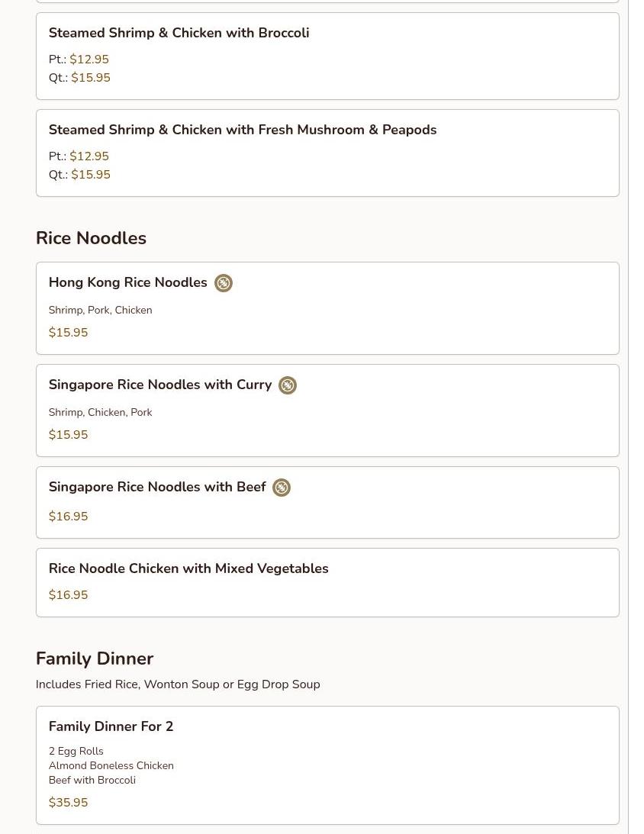Select Singapore Rice Noodles with Curry title
The height and width of the screenshot is (834, 644).
[159, 385]
